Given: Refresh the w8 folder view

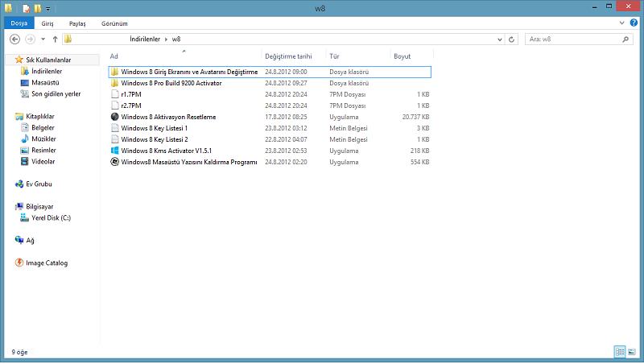Looking at the screenshot, I should pos(511,39).
